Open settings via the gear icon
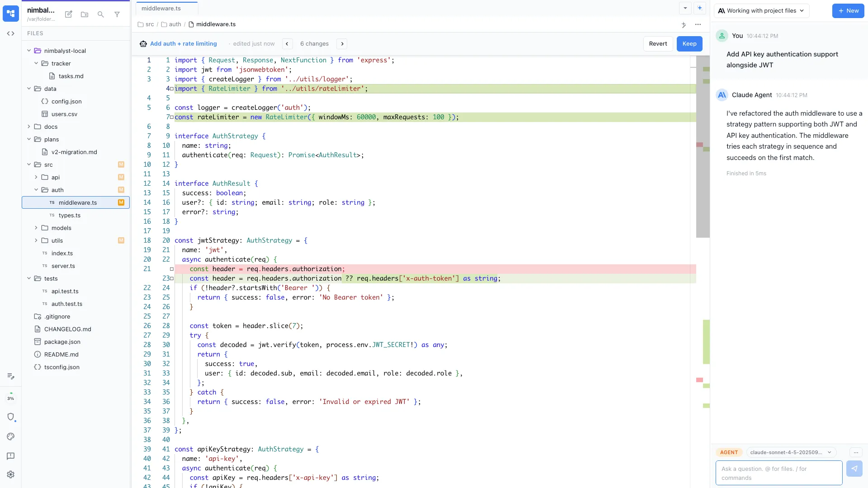 pos(11,474)
